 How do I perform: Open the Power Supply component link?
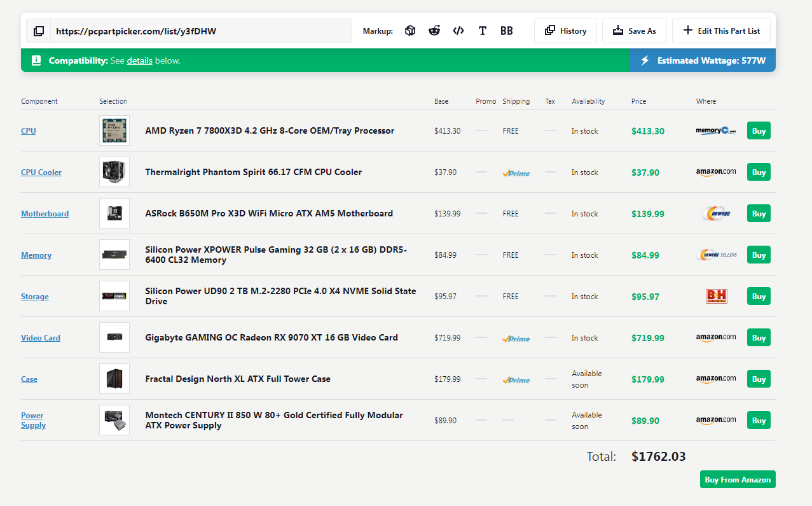[33, 420]
